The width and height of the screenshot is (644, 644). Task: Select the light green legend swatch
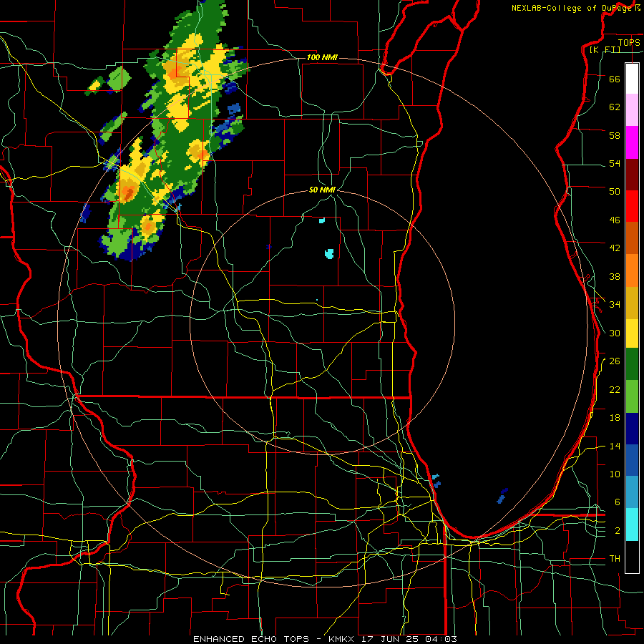click(x=632, y=396)
